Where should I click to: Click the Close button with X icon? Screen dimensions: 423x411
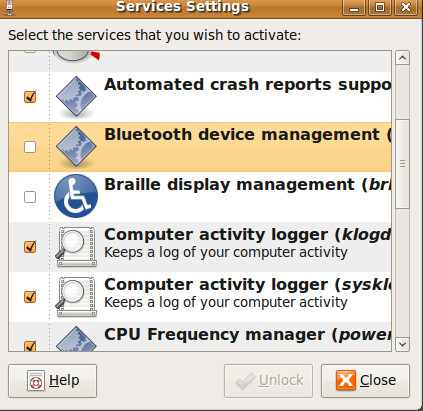pos(365,381)
